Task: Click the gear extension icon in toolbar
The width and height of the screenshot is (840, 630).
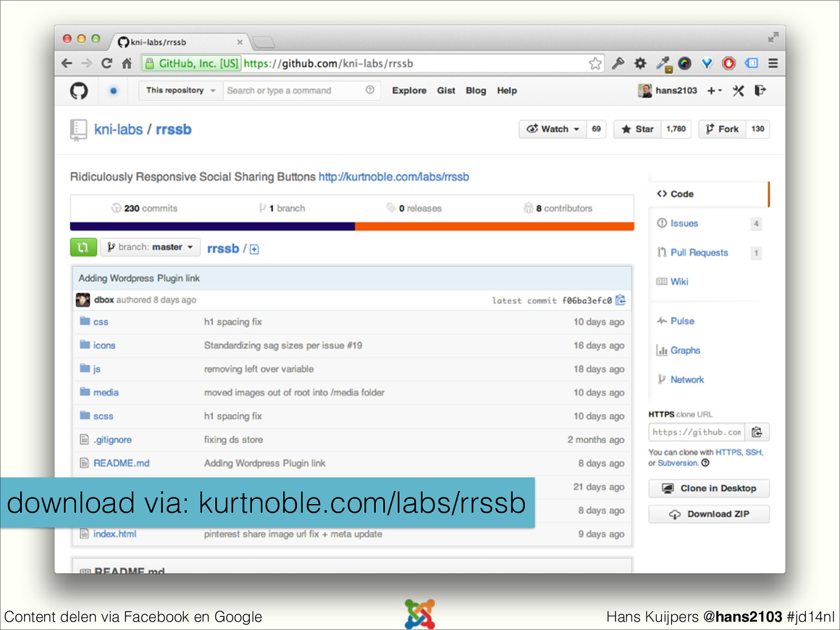Action: click(640, 64)
